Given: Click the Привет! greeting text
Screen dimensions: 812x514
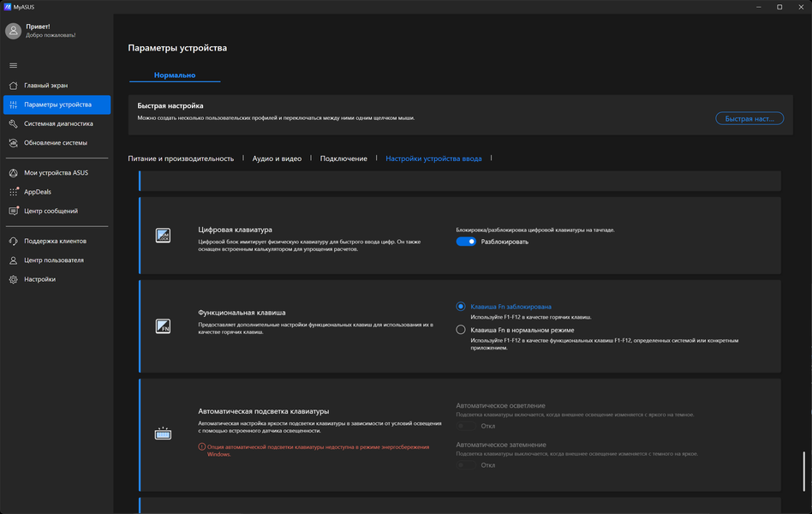Looking at the screenshot, I should coord(38,27).
